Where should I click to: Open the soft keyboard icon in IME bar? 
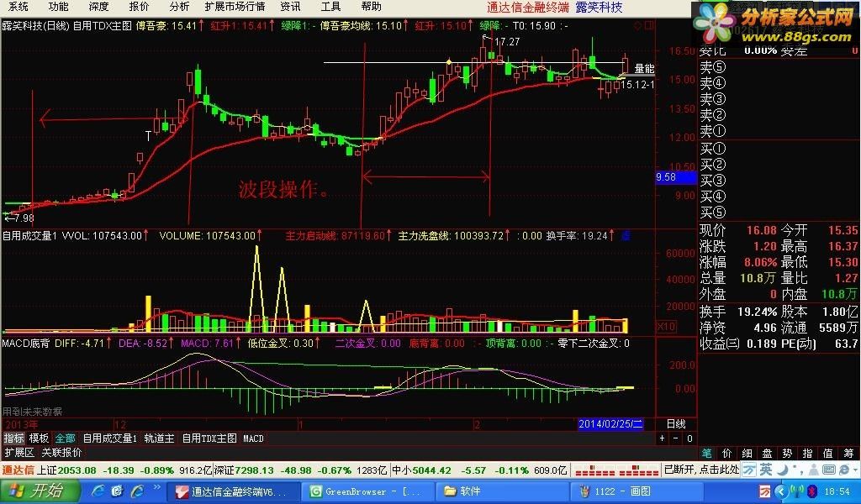coord(828,470)
